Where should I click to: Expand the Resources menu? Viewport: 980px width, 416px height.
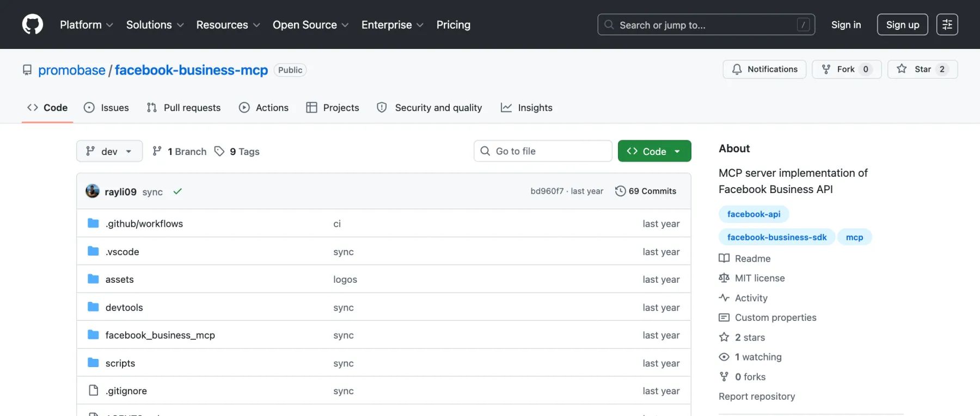pyautogui.click(x=228, y=25)
